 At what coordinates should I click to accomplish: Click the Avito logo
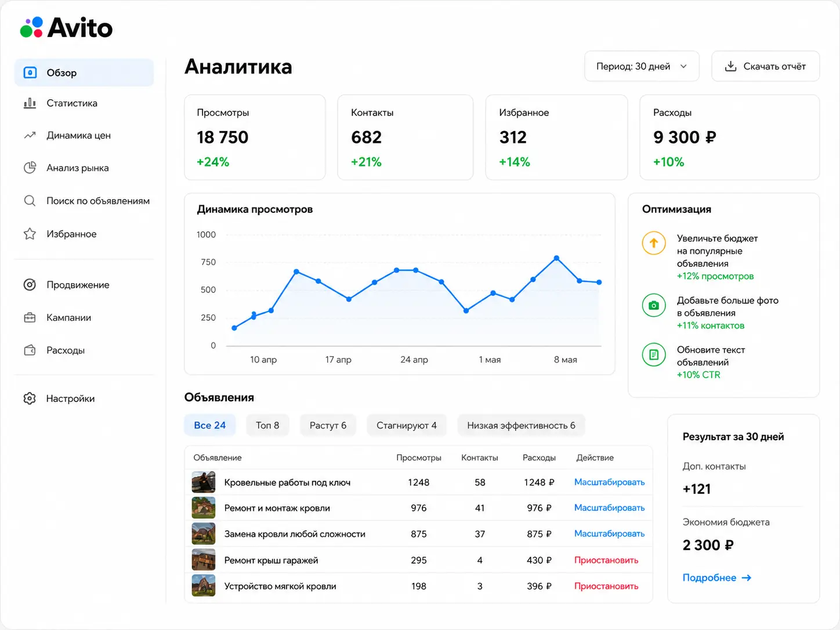(x=66, y=27)
